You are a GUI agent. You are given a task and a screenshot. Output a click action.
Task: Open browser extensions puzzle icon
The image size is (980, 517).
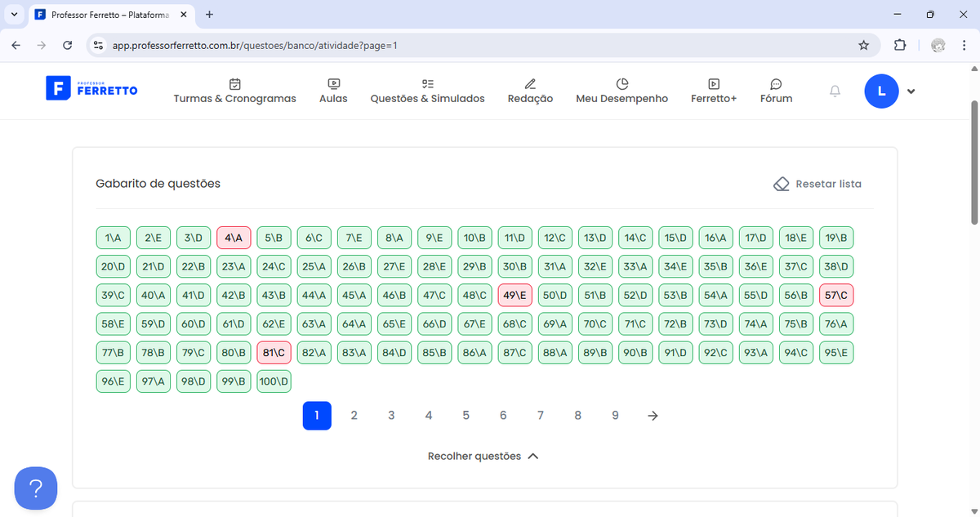point(900,45)
